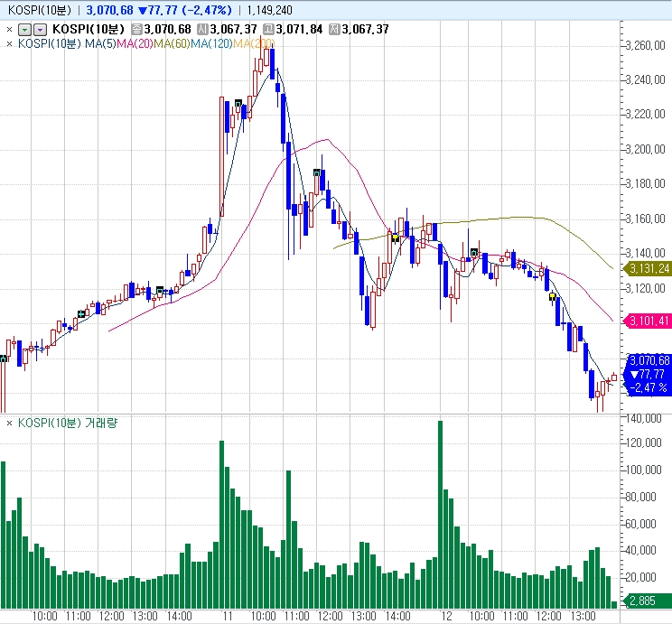Remove the moving average indicator row
Viewport: 672px width, 624px height.
coord(9,42)
